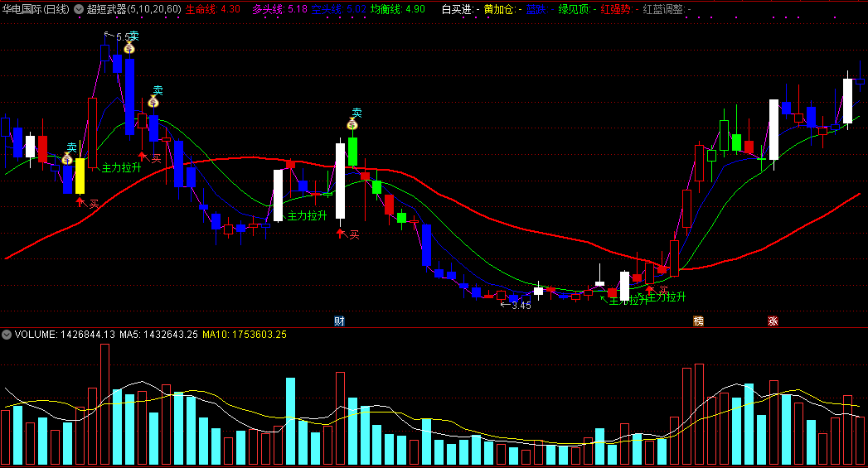Expand the VOLUME indicator dropdown arrow
Screen dimensions: 868x468
[x=7, y=335]
